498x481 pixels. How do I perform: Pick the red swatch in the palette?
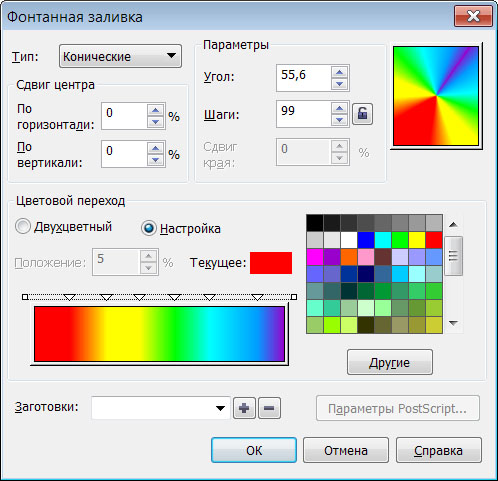[x=434, y=240]
